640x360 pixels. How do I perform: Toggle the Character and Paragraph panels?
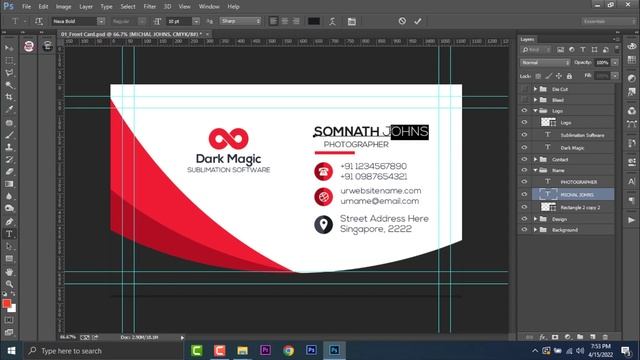[x=351, y=21]
